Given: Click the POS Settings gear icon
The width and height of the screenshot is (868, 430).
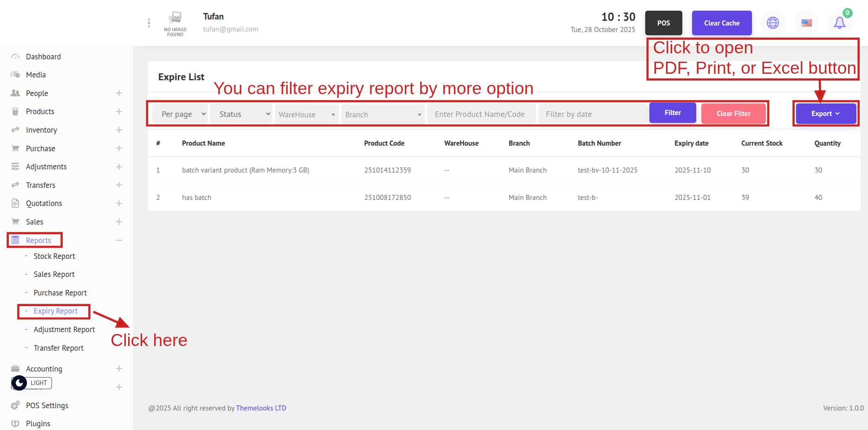Looking at the screenshot, I should (15, 405).
